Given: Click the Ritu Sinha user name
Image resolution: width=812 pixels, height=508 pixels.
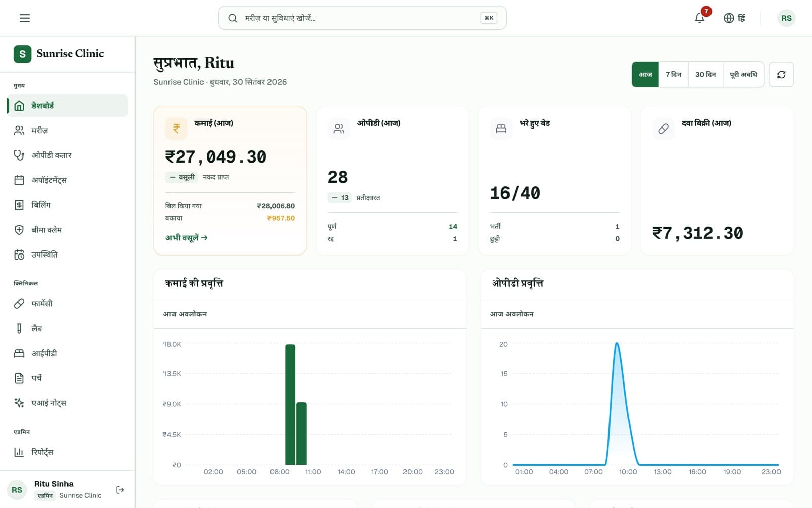Looking at the screenshot, I should coord(54,484).
